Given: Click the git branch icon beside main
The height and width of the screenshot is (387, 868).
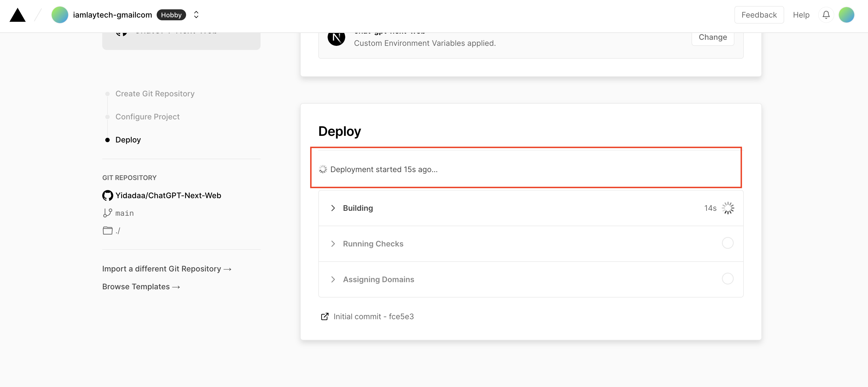Looking at the screenshot, I should click(x=107, y=213).
